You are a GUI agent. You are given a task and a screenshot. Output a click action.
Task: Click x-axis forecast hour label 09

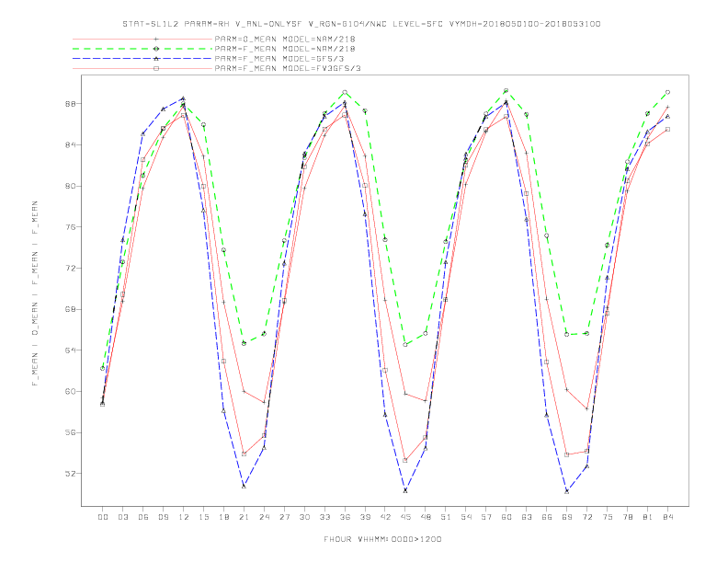click(x=163, y=517)
